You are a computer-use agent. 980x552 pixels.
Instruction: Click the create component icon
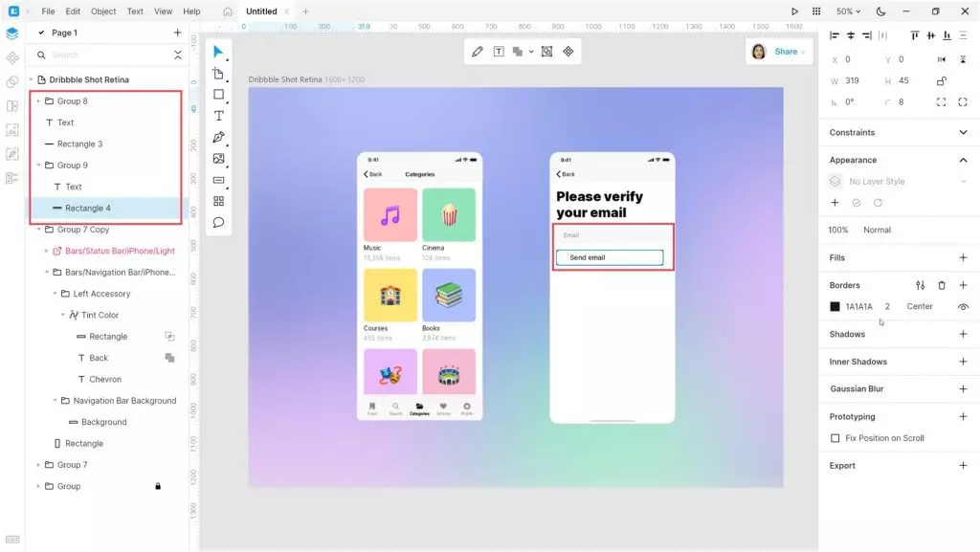click(568, 52)
